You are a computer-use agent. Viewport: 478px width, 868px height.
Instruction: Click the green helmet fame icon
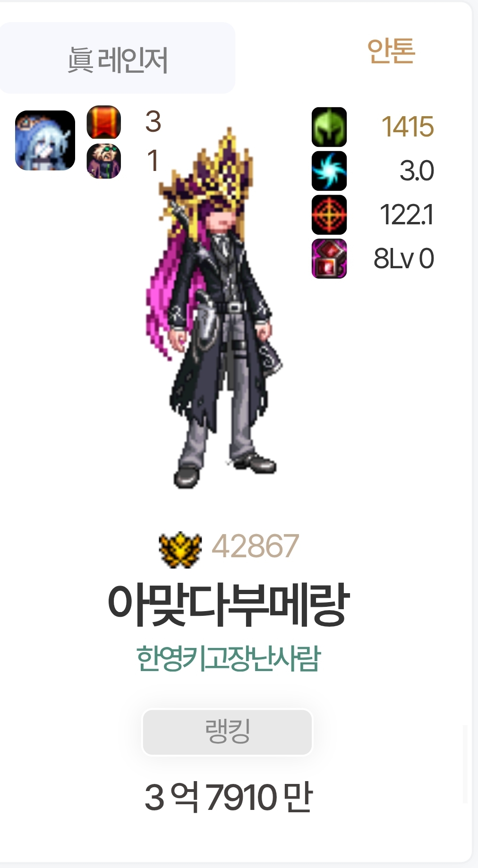point(329,127)
